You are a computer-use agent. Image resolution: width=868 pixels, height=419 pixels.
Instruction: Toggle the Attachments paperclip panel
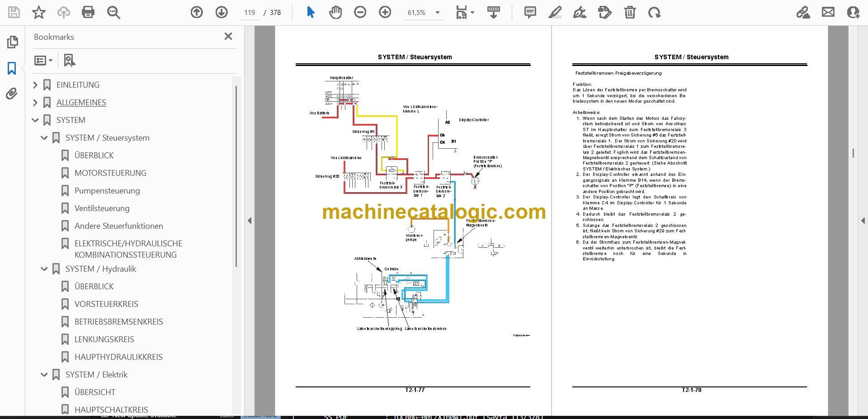(x=12, y=94)
